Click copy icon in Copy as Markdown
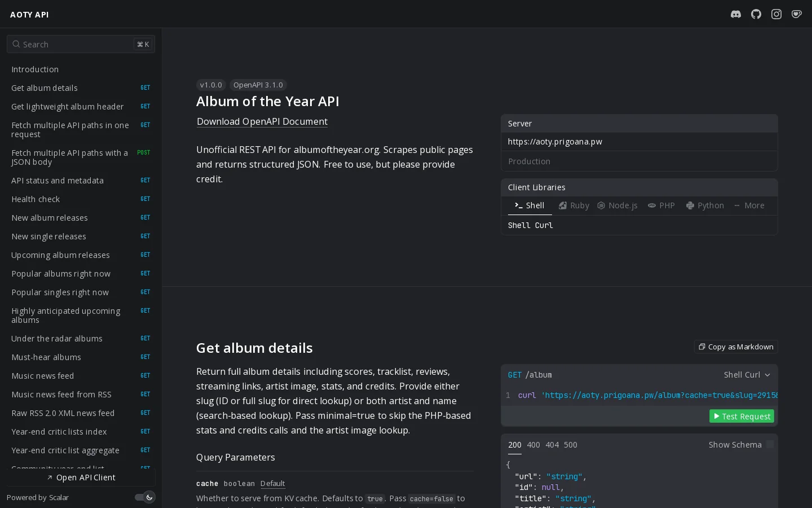Screen dimensions: 812x508 (702, 347)
